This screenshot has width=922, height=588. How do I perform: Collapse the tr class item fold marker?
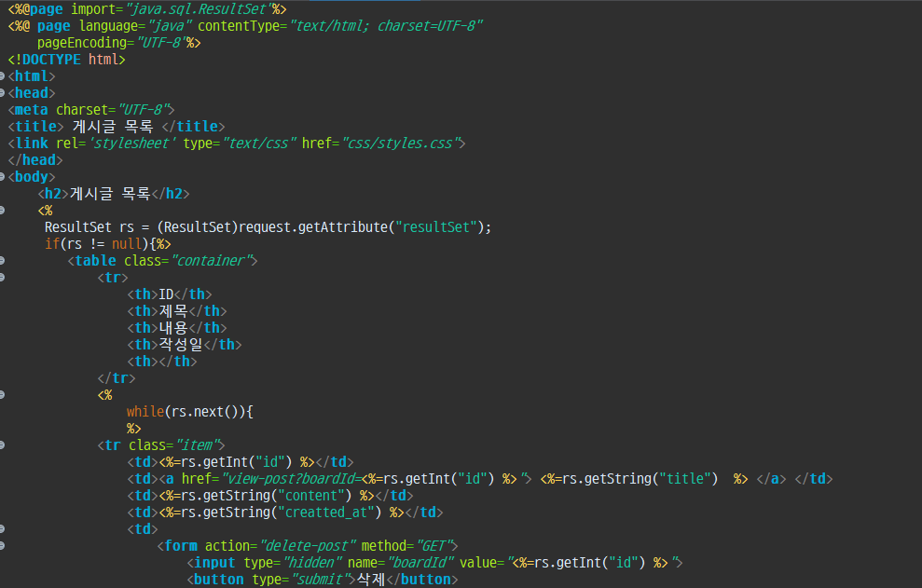(x=2, y=445)
